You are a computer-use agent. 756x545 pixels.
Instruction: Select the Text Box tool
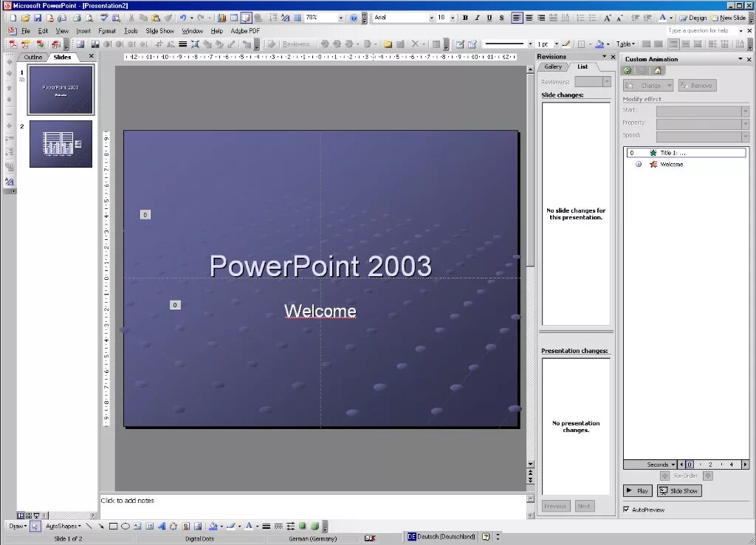coord(137,526)
